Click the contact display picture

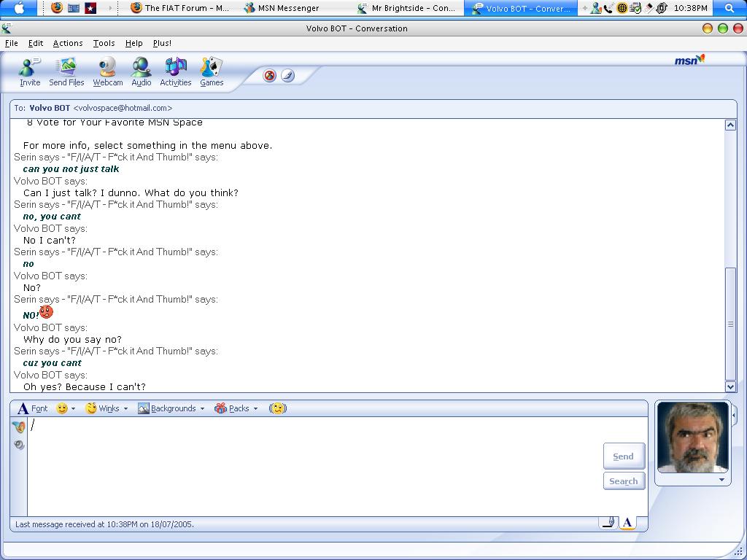click(693, 437)
